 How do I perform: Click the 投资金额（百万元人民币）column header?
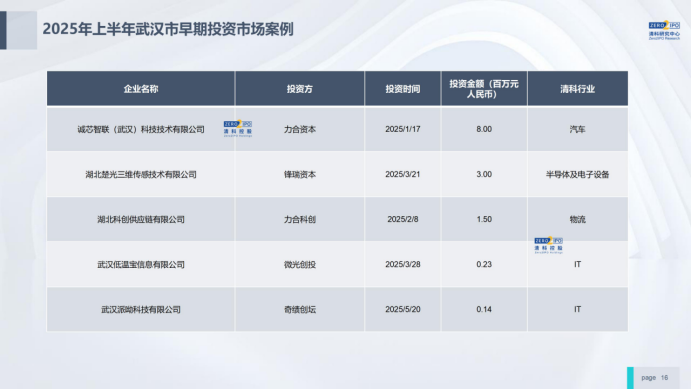click(484, 89)
